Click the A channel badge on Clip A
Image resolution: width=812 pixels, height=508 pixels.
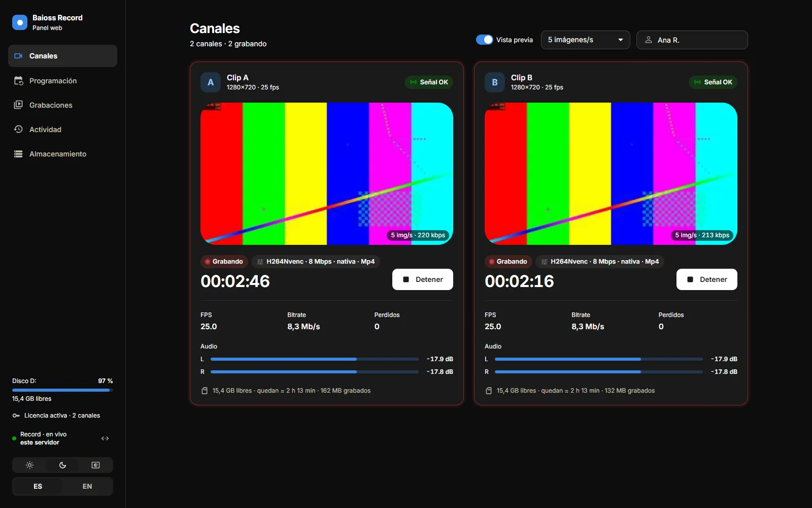click(x=211, y=82)
